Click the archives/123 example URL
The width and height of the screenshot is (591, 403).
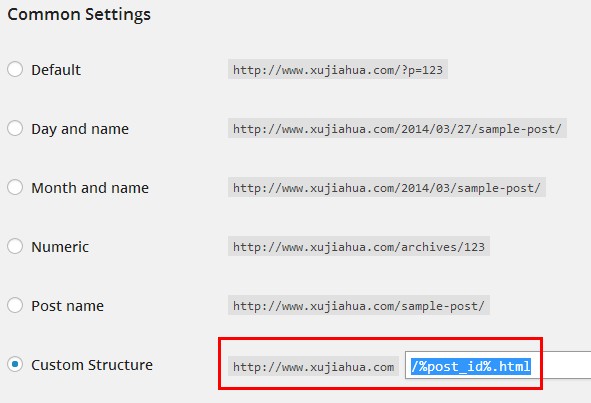359,247
